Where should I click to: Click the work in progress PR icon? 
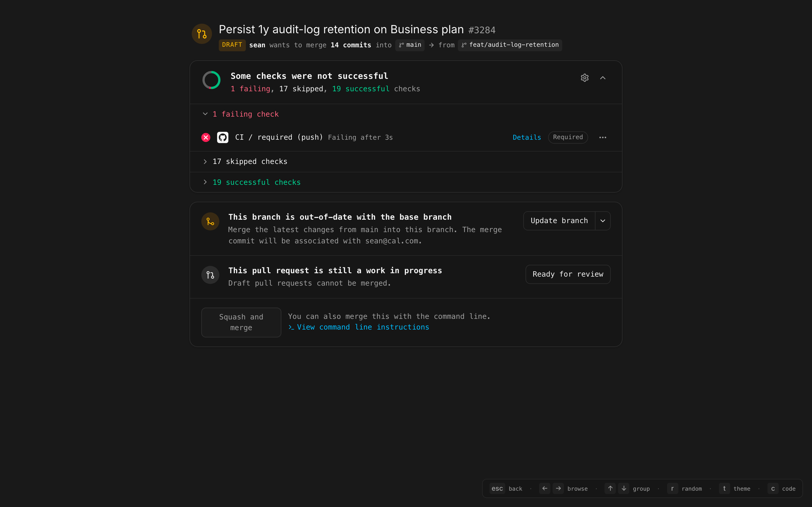coord(210,275)
